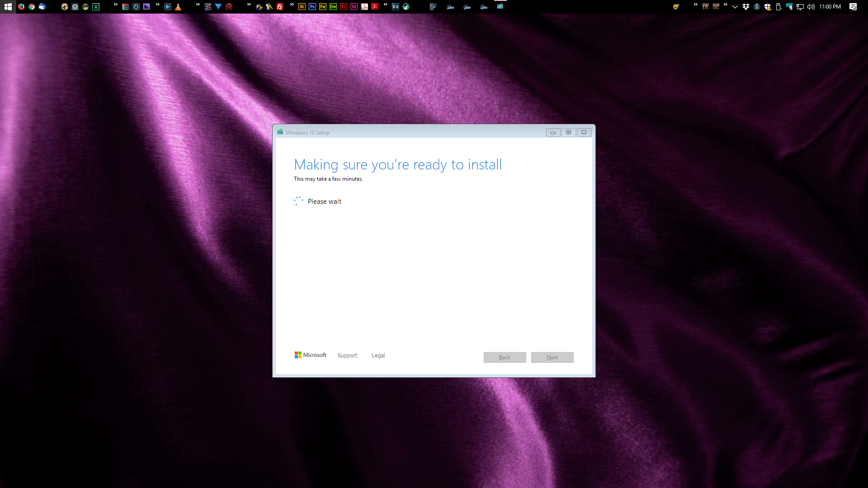868x488 pixels.
Task: Click the blue downward triangle icon
Action: [x=218, y=7]
